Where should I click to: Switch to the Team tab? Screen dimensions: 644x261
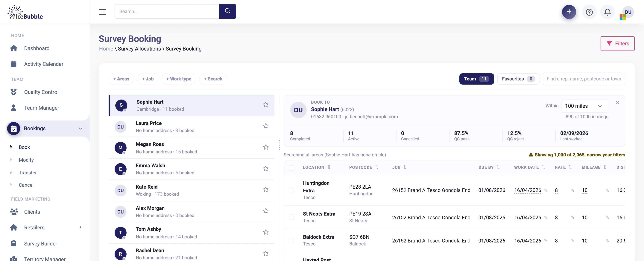(476, 79)
